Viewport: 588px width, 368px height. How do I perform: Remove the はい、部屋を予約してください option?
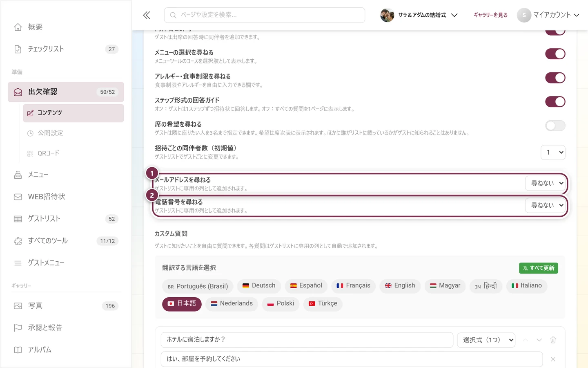(x=553, y=359)
